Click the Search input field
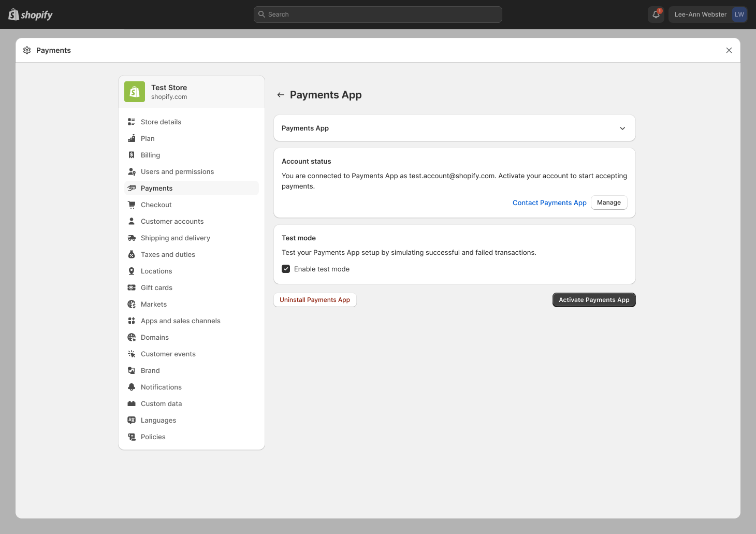The width and height of the screenshot is (756, 534). coord(378,15)
